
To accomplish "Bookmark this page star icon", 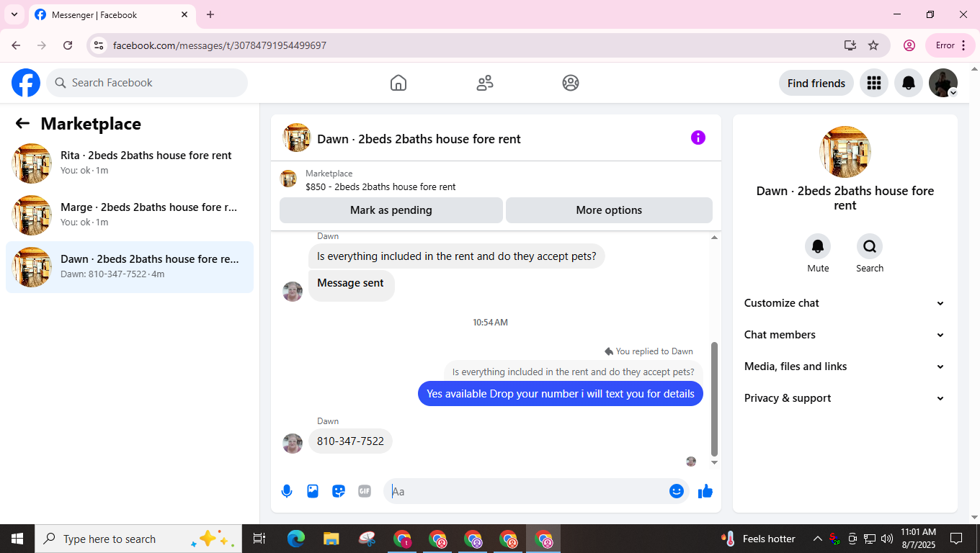I will tap(873, 45).
